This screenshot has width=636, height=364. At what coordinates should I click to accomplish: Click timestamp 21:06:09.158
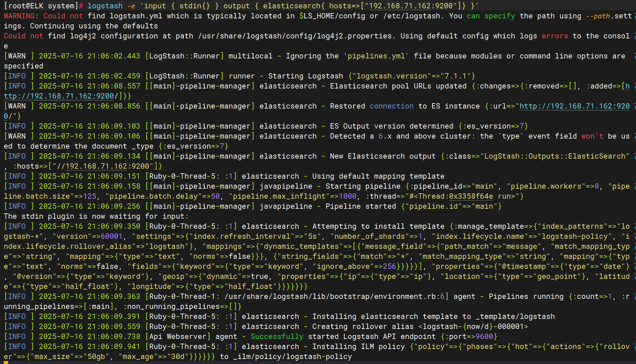pos(114,186)
